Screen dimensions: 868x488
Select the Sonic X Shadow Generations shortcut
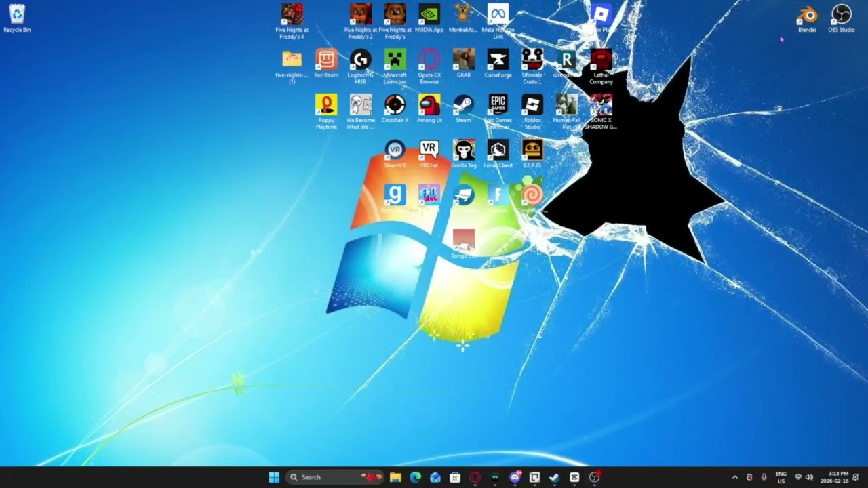point(601,112)
